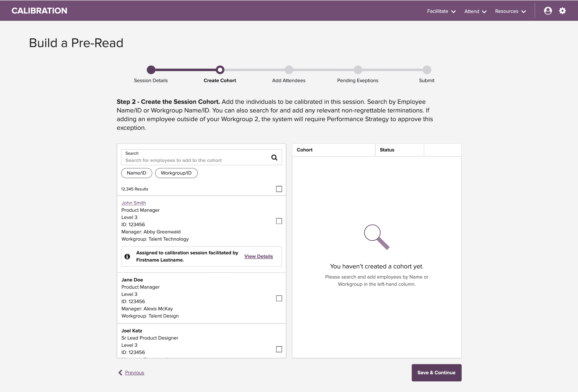
Task: Click the search magnifier icon
Action: point(274,158)
